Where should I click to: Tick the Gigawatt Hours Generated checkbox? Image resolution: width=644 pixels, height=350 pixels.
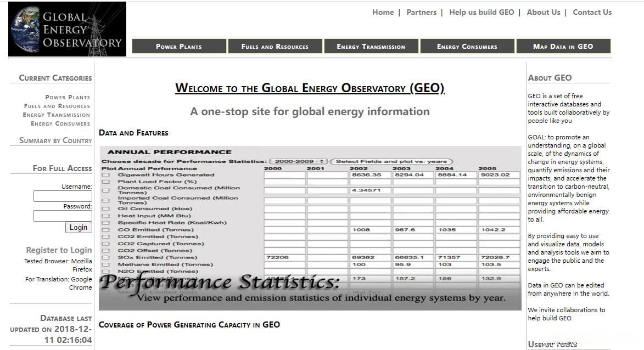pyautogui.click(x=106, y=175)
